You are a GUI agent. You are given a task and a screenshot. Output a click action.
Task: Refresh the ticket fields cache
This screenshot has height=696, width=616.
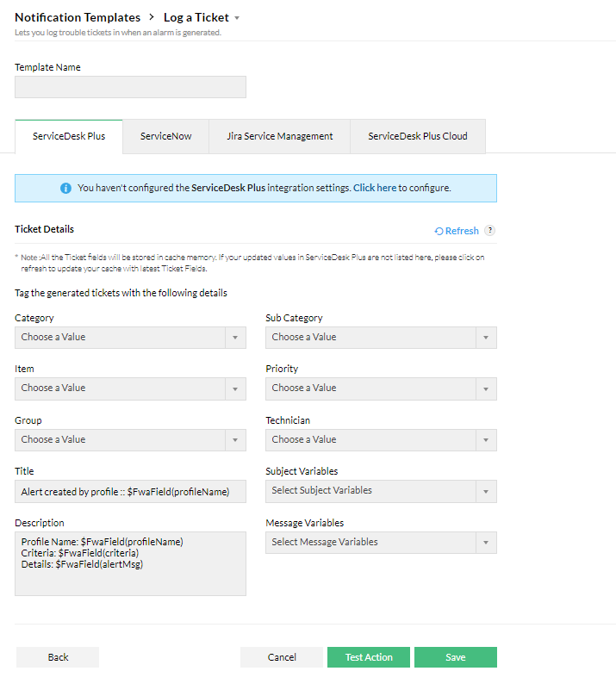click(457, 231)
